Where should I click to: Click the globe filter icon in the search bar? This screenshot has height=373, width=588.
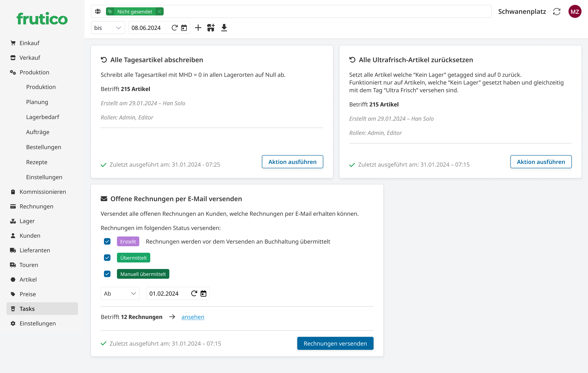pyautogui.click(x=98, y=11)
